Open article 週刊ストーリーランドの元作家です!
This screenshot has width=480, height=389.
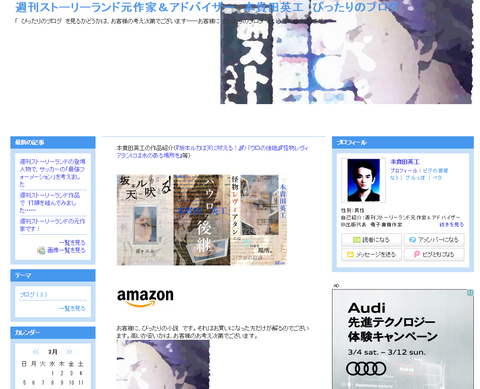click(52, 225)
